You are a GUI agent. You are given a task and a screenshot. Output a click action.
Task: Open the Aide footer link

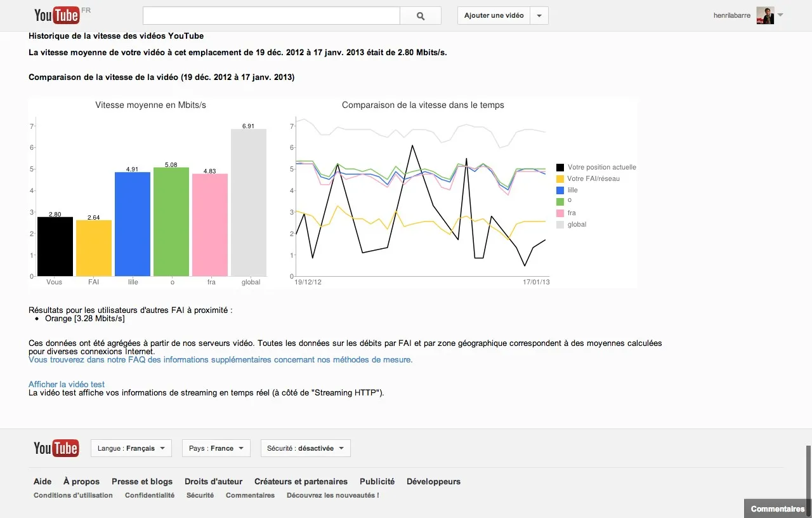(x=43, y=482)
